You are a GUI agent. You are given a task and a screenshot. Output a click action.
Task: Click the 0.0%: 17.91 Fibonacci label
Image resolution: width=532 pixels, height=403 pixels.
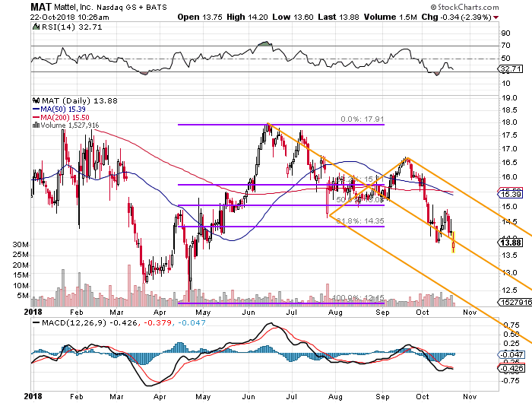(362, 119)
